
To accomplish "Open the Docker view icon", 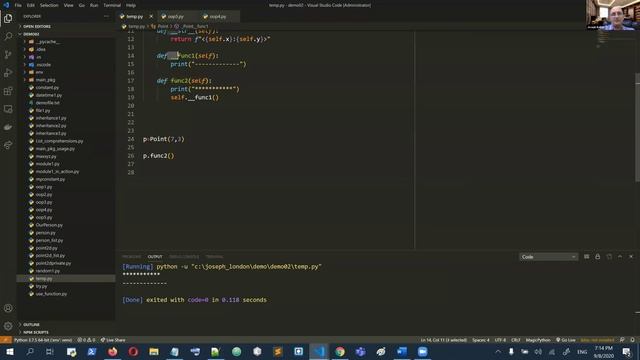I will (x=8, y=127).
